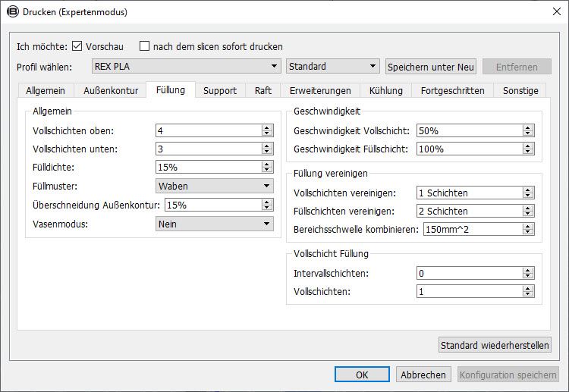The image size is (569, 392).
Task: Close the Drucken dialog window
Action: pyautogui.click(x=557, y=11)
